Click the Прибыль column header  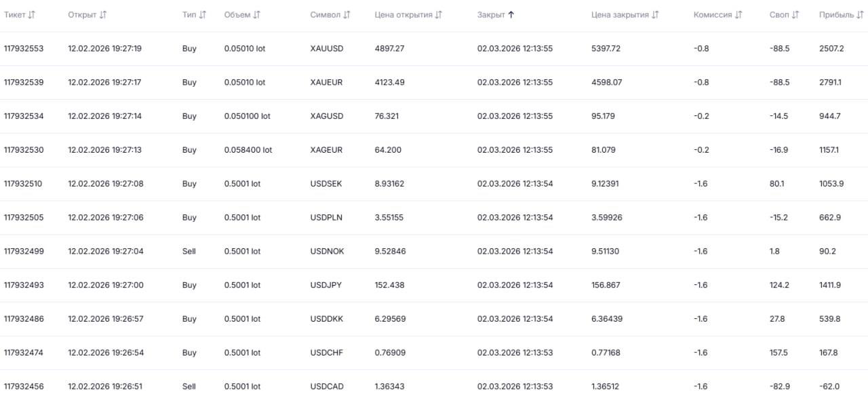836,15
